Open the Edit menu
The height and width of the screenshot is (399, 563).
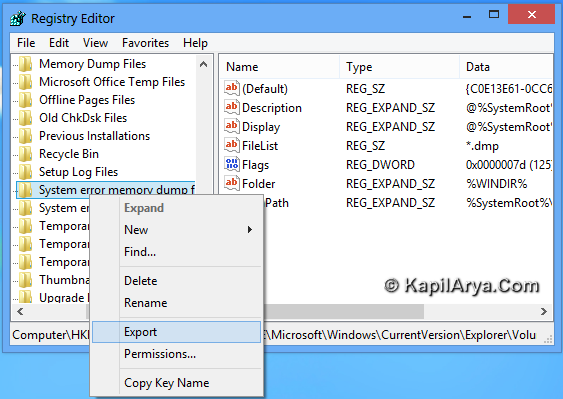[x=59, y=43]
